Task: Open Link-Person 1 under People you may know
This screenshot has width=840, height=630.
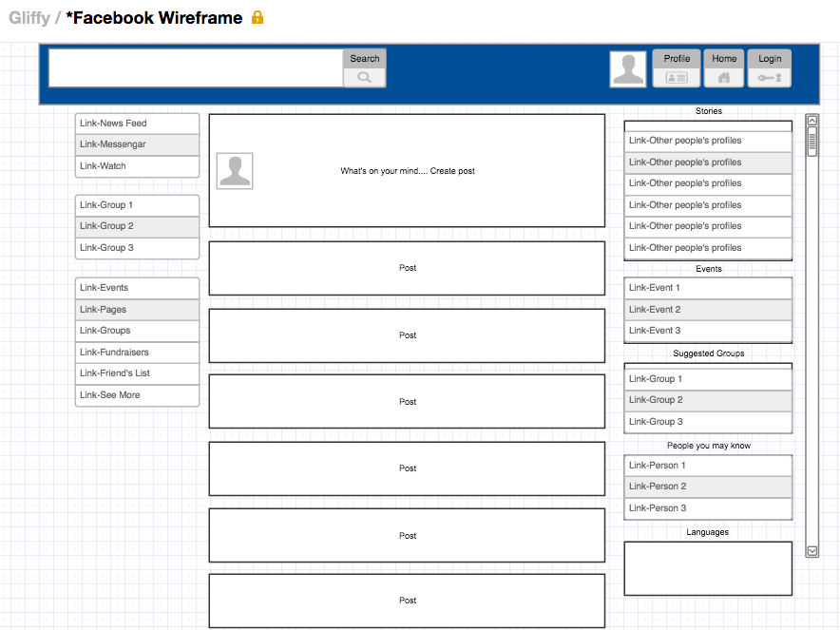Action: [x=708, y=466]
